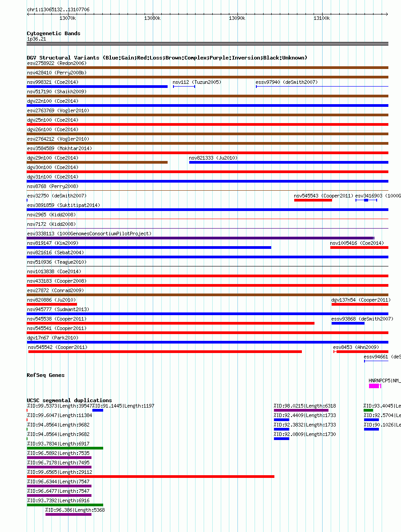Select the nsv545543 (Cooper2011) variant label
This screenshot has height=532, width=401.
(324, 196)
